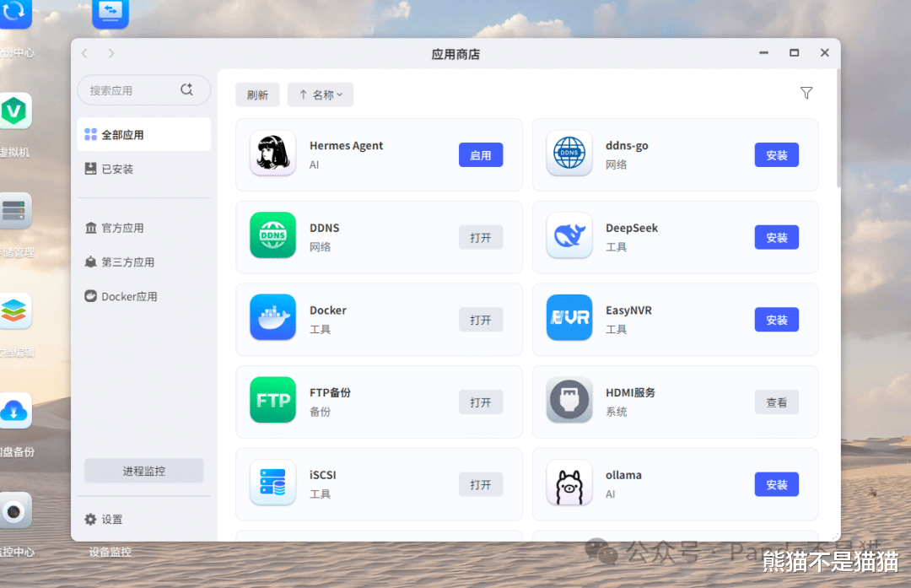This screenshot has width=911, height=588.
Task: Open the monitoring center camera icon
Action: [14, 511]
